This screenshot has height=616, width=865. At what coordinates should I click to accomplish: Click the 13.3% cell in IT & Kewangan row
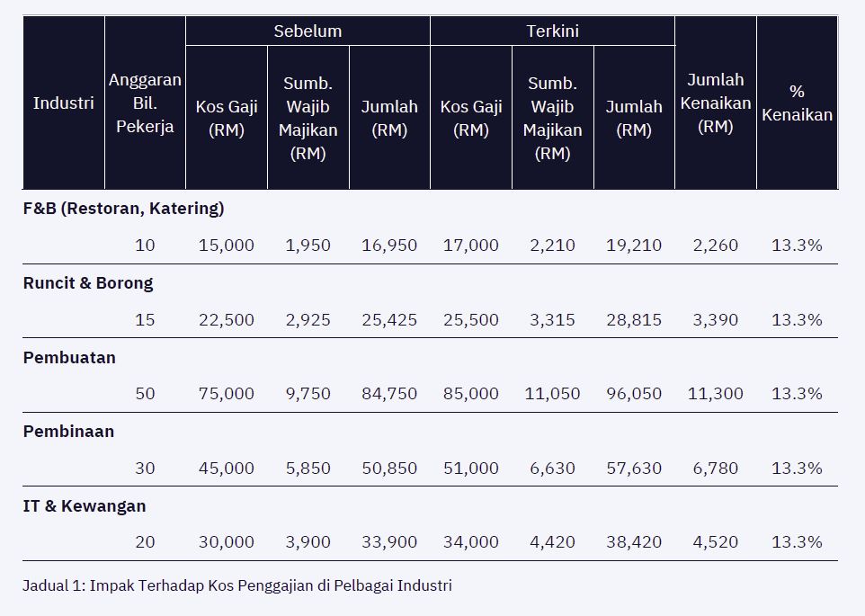(x=797, y=542)
